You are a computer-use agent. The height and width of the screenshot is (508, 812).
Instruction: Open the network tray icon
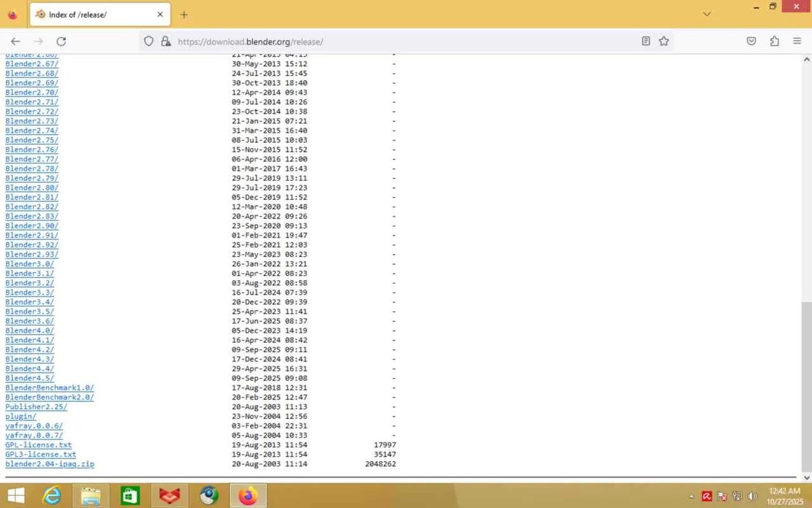point(737,497)
